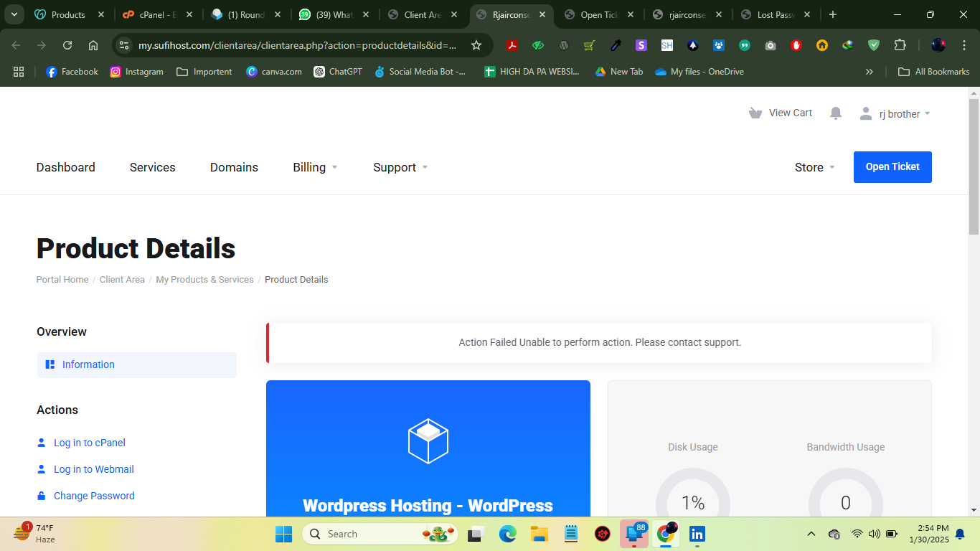
Task: Bookmark page with the star icon
Action: [476, 45]
